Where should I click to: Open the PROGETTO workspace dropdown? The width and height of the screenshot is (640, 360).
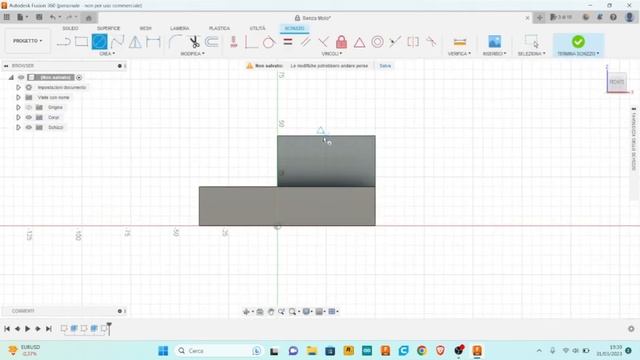tap(27, 41)
